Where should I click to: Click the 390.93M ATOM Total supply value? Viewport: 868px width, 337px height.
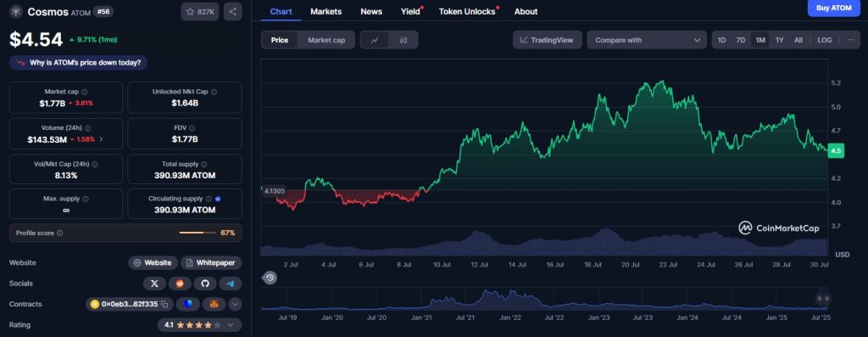tap(184, 176)
